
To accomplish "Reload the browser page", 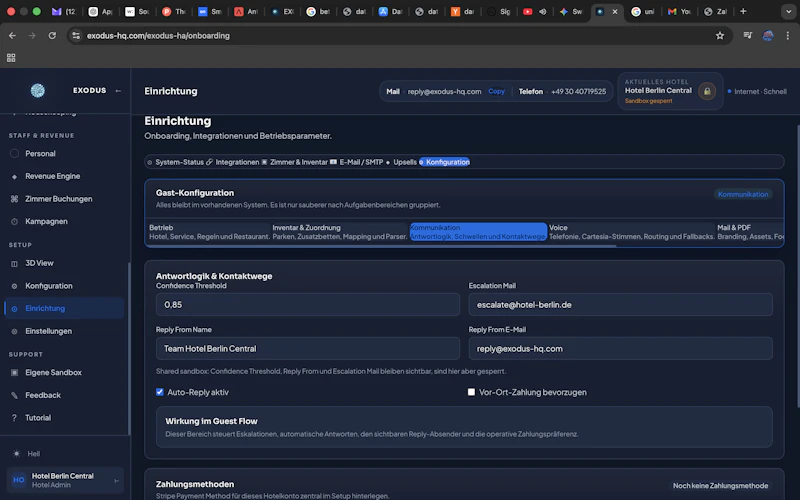I will tap(52, 36).
